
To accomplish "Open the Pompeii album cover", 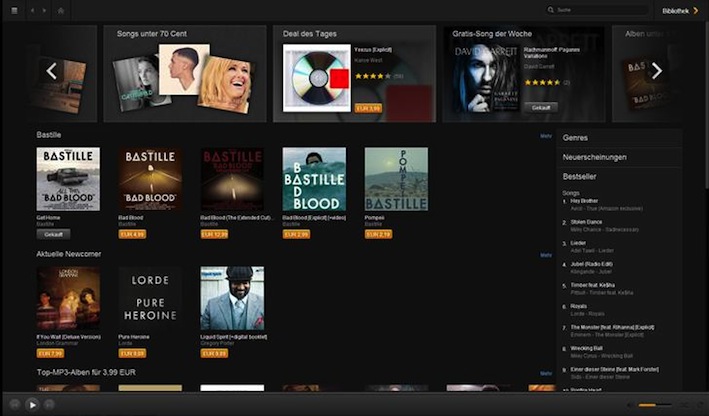I will coord(396,179).
